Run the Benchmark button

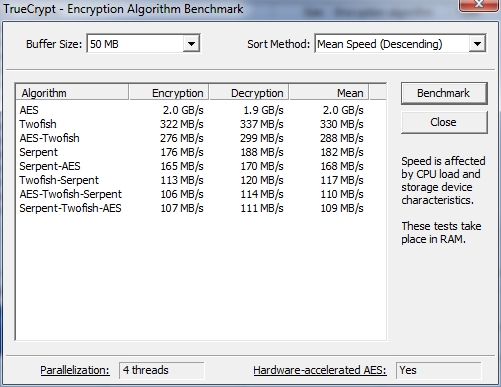pos(444,93)
